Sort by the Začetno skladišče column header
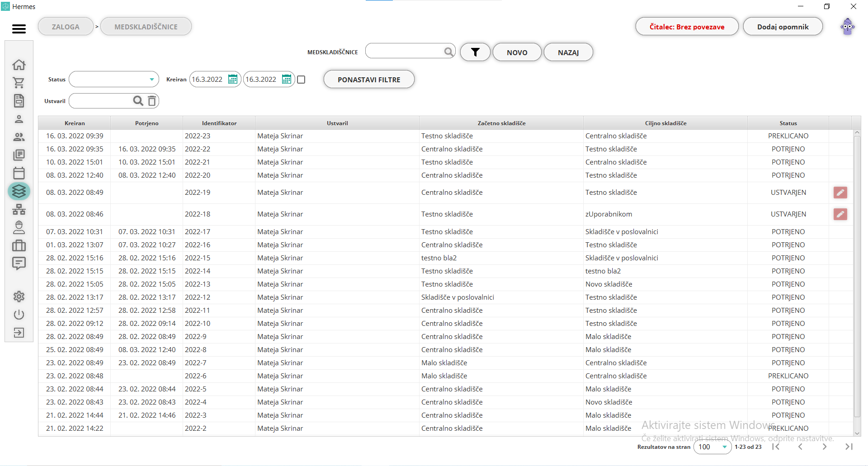Viewport: 868px width, 466px height. point(501,123)
